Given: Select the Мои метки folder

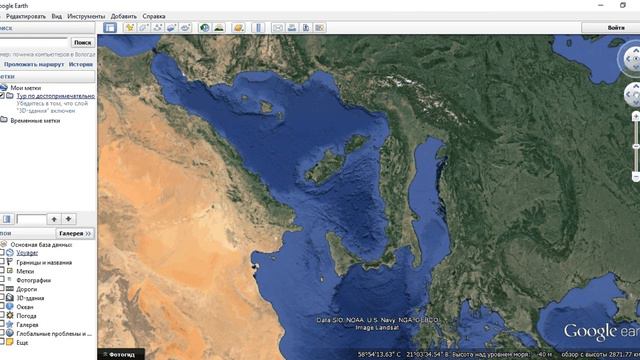Looking at the screenshot, I should [26, 88].
